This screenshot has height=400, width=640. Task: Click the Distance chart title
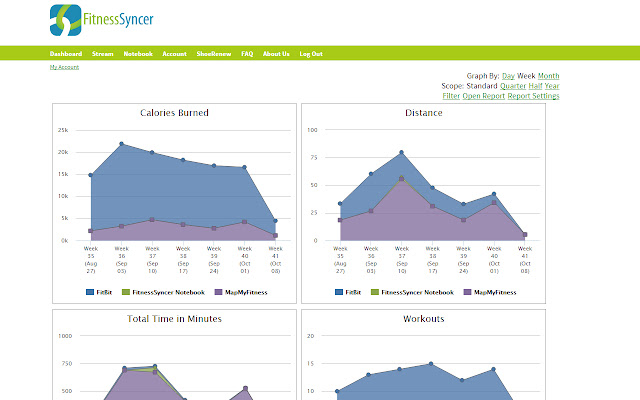point(424,113)
